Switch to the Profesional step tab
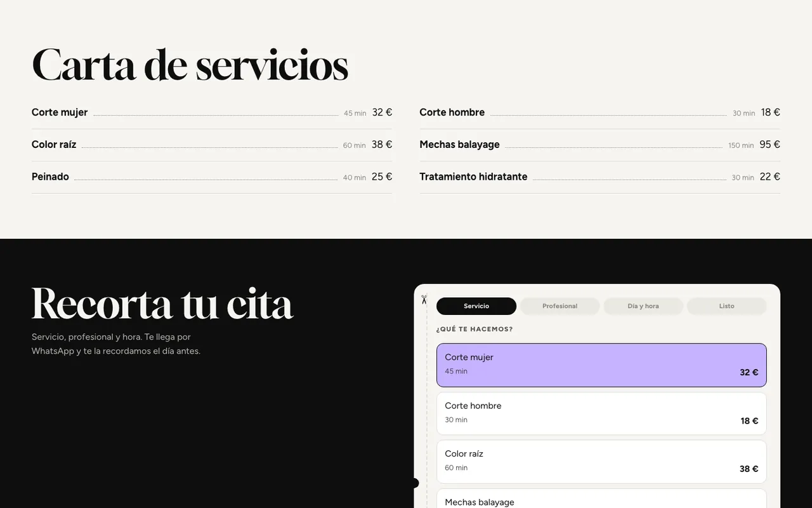Image resolution: width=812 pixels, height=508 pixels. [560, 306]
